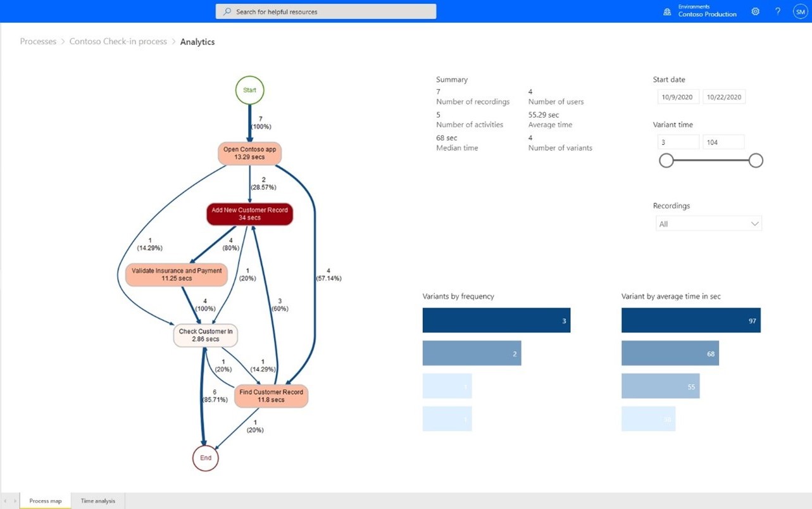Click the help question mark icon

[777, 11]
